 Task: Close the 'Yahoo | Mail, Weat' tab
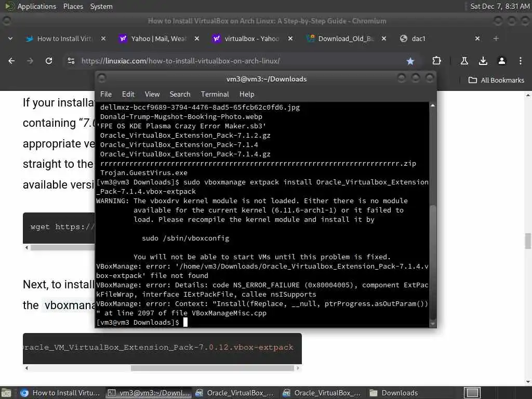click(197, 38)
